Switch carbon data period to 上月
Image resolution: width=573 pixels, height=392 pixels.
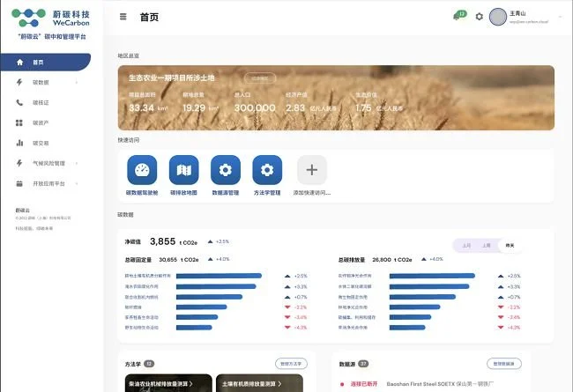coord(466,246)
